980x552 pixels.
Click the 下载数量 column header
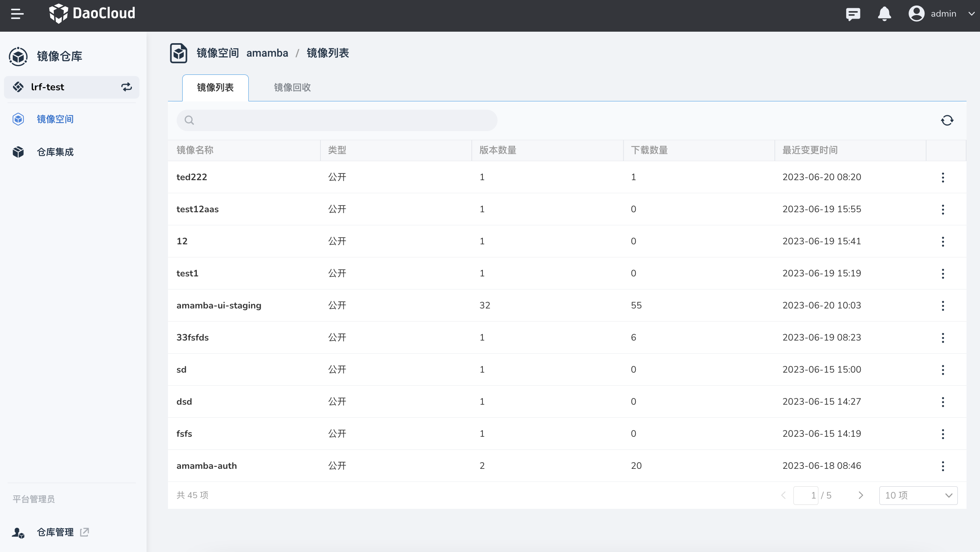(x=649, y=150)
